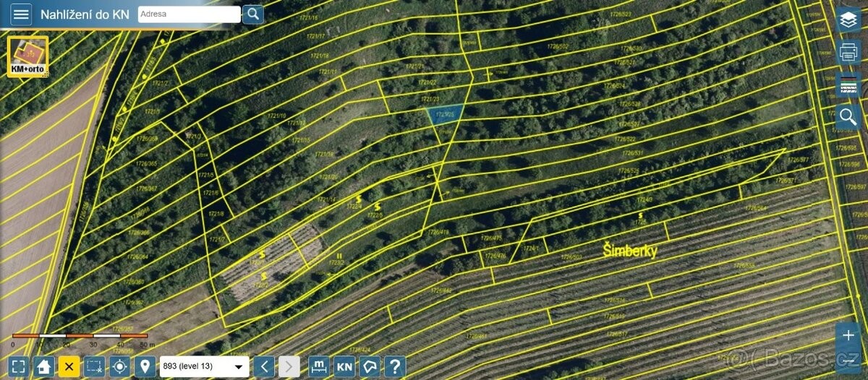Click the yellow X clear button
Image resolution: width=868 pixels, height=380 pixels.
tap(69, 366)
